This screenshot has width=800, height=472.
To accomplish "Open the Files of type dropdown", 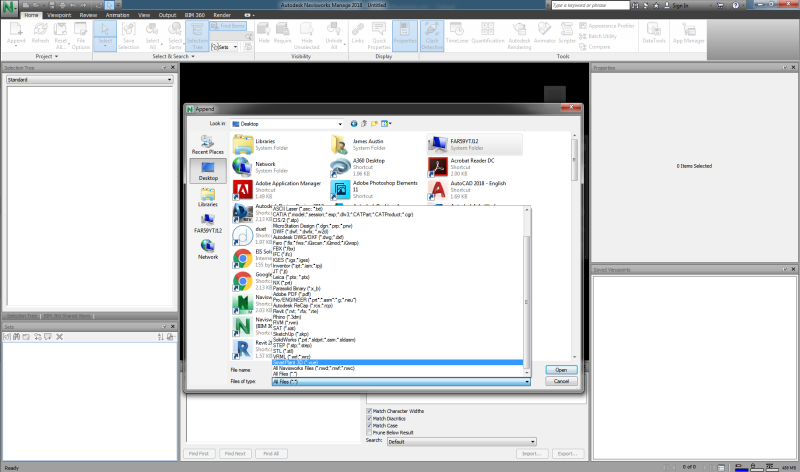I will [401, 382].
